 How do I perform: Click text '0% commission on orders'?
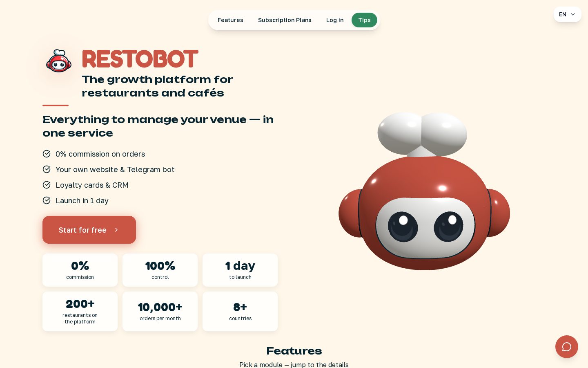100,154
